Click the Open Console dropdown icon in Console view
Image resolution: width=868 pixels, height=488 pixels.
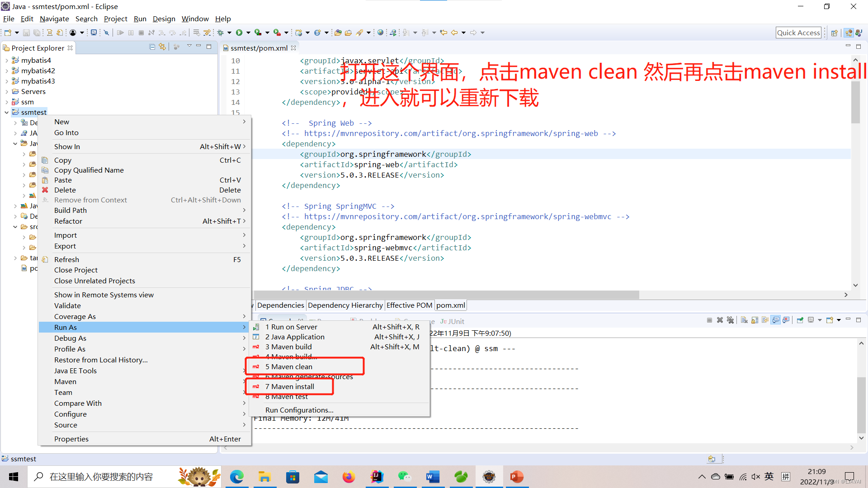(x=839, y=320)
